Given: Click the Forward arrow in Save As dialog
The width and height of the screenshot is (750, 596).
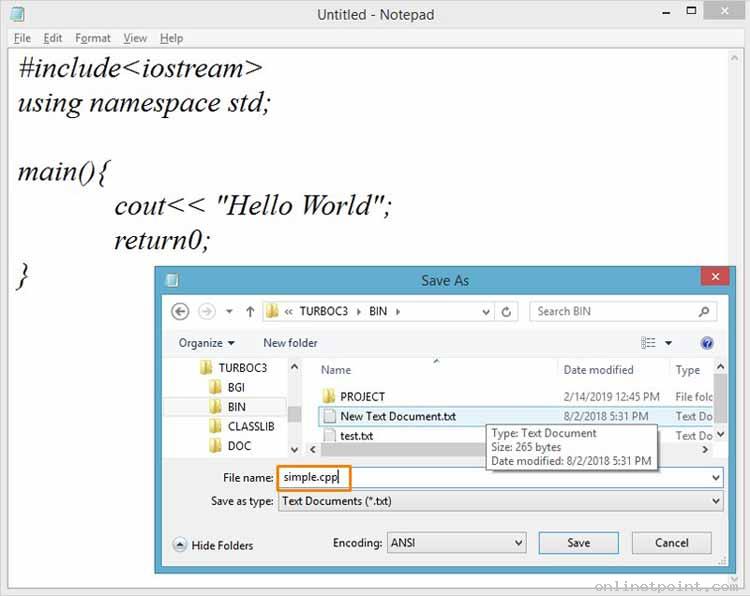Looking at the screenshot, I should point(207,311).
